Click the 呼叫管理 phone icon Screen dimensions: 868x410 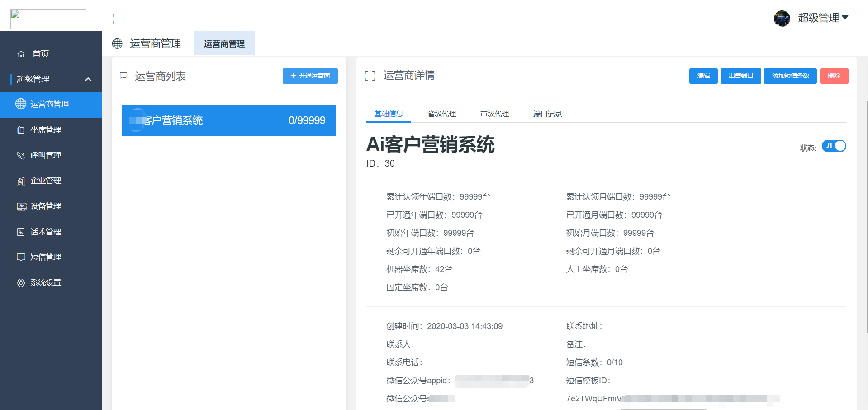tap(21, 155)
